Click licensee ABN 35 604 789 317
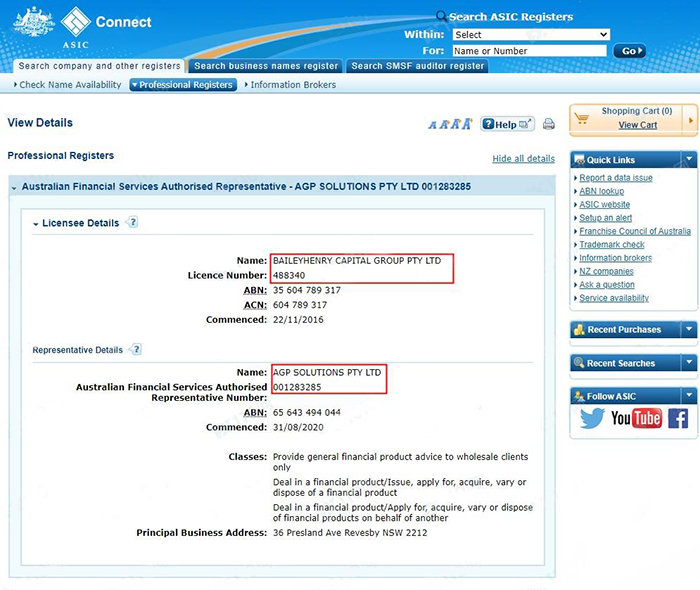The height and width of the screenshot is (590, 700). (x=307, y=290)
